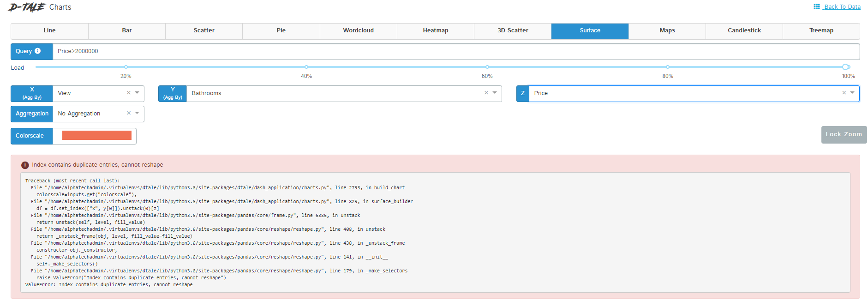Screen dimensions: 868x307
Task: Click the 'constructor=obj._constructor,' traceback line
Action: coord(77,250)
